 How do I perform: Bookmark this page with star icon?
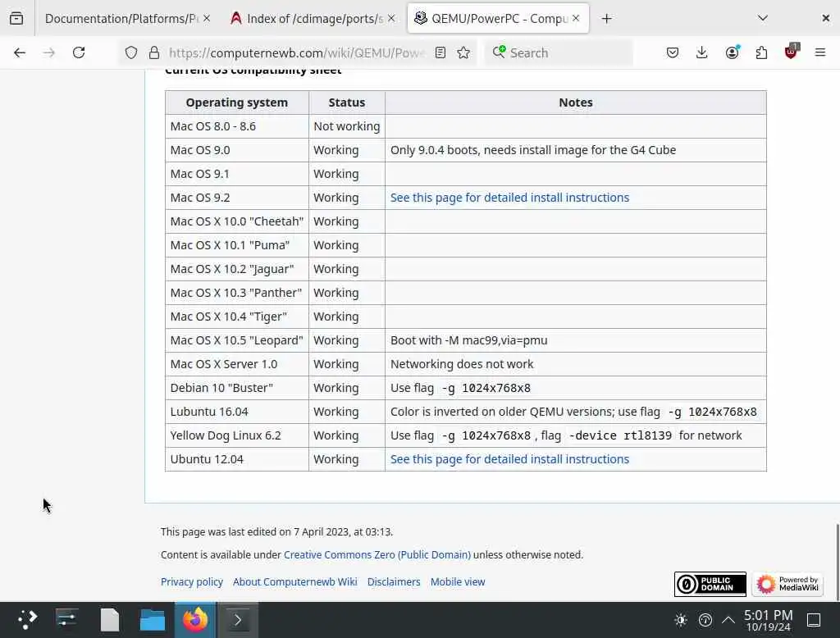coord(464,52)
